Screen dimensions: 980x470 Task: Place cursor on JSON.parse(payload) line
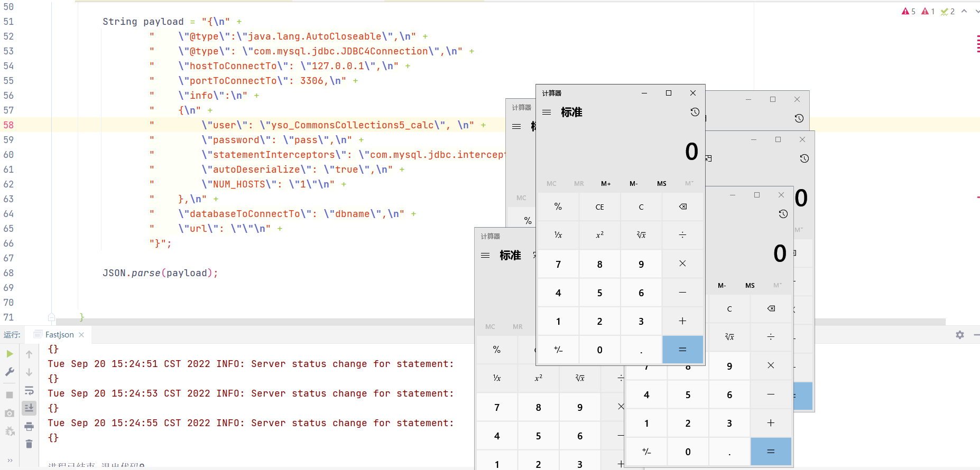(160, 273)
